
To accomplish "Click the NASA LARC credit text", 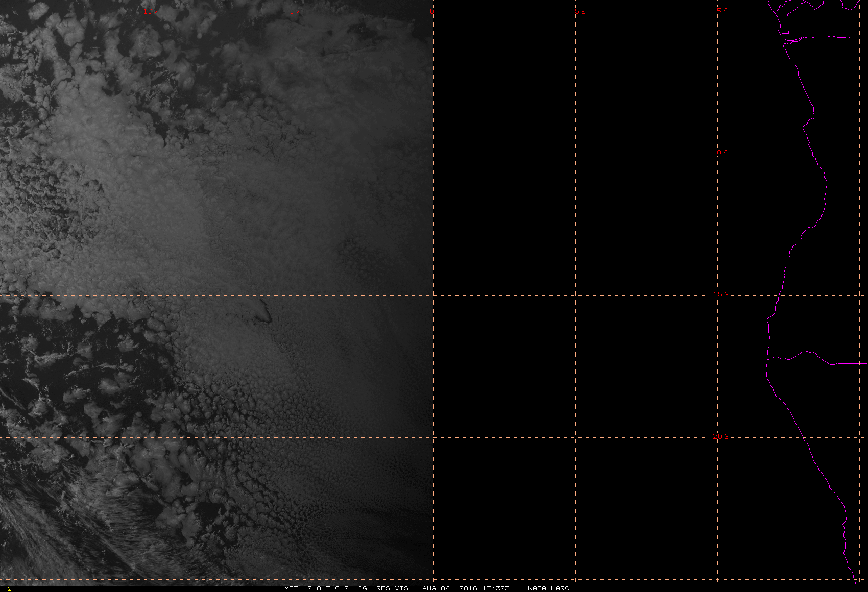I will 548,588.
